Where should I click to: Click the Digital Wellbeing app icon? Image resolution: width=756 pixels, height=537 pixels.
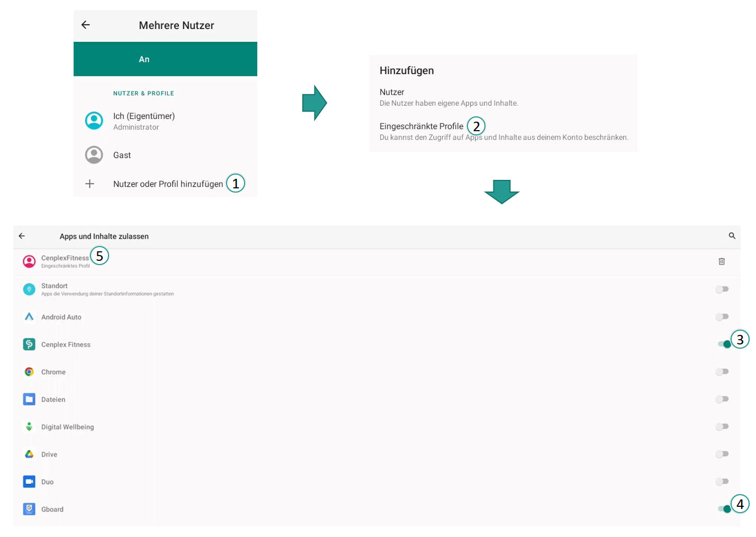[x=29, y=427]
